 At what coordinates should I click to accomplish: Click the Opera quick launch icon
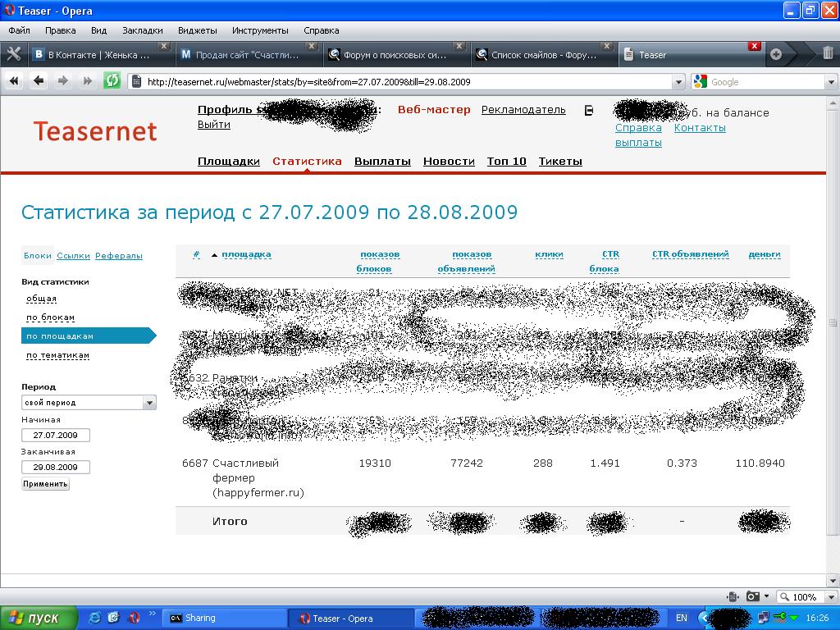134,618
